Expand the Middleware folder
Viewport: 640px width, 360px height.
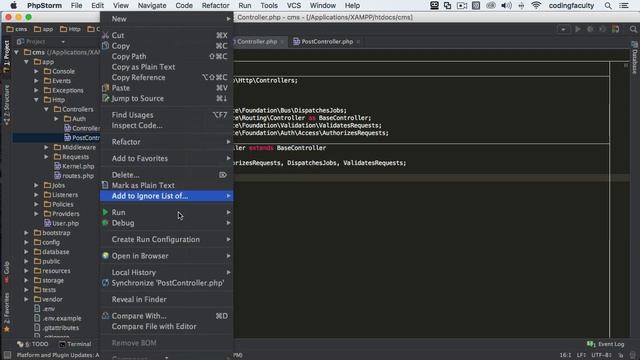[x=46, y=147]
